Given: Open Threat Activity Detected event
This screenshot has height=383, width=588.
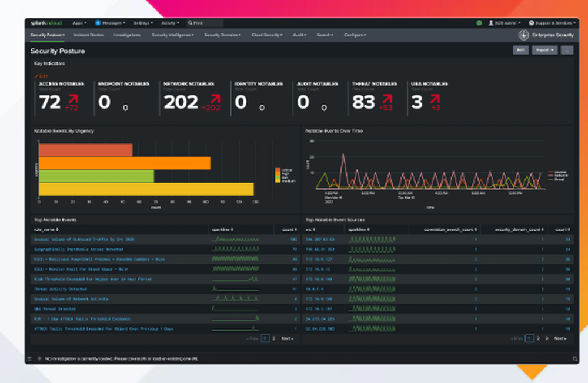Looking at the screenshot, I should pyautogui.click(x=61, y=289).
